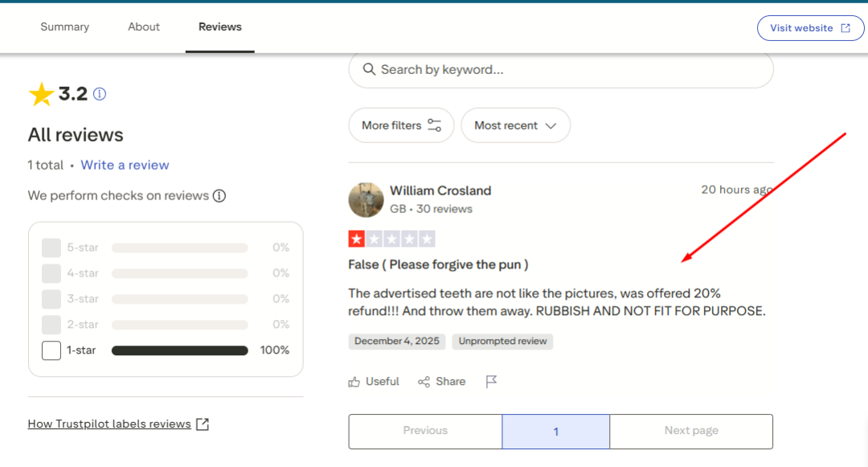Click the December 4, 2025 date tag
868x467 pixels.
pos(396,342)
